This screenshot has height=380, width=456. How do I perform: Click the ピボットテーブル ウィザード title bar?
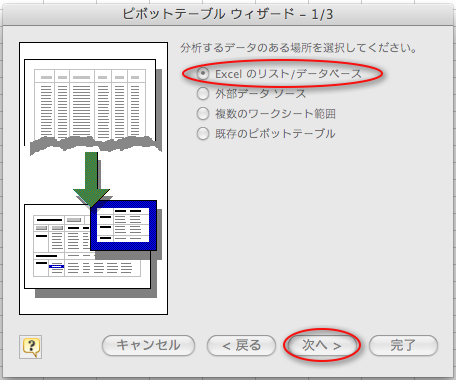pyautogui.click(x=228, y=14)
